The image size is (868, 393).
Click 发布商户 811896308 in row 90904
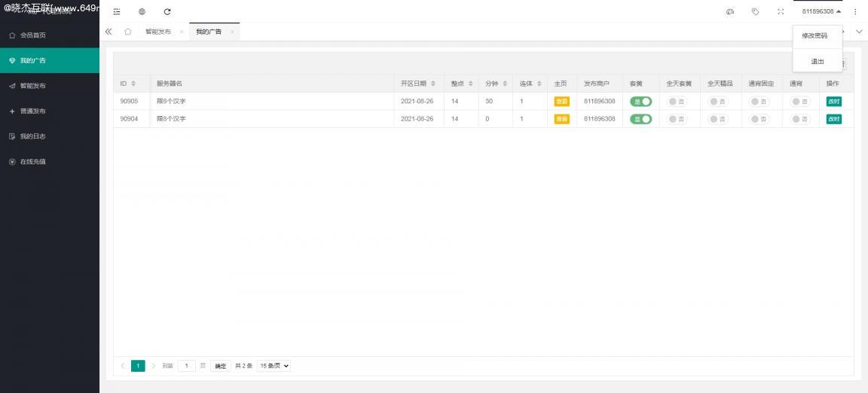600,119
